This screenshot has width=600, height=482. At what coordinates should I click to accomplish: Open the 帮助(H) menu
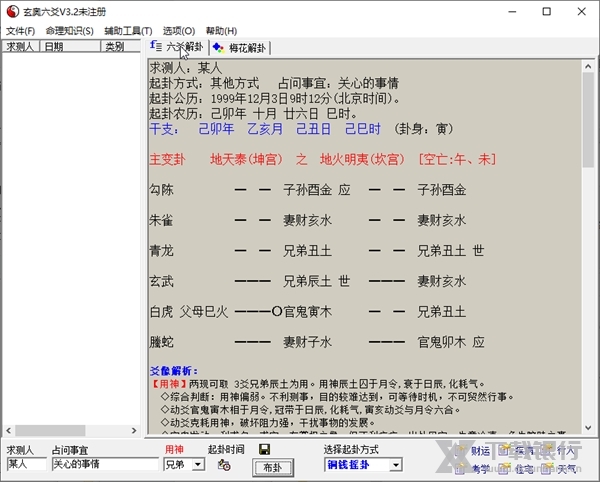[221, 31]
